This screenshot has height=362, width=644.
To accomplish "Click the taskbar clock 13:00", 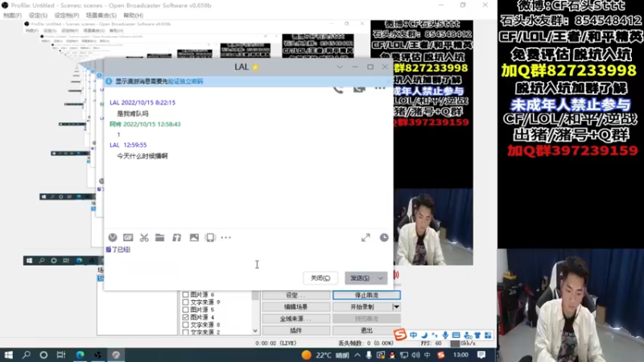I will 460,355.
